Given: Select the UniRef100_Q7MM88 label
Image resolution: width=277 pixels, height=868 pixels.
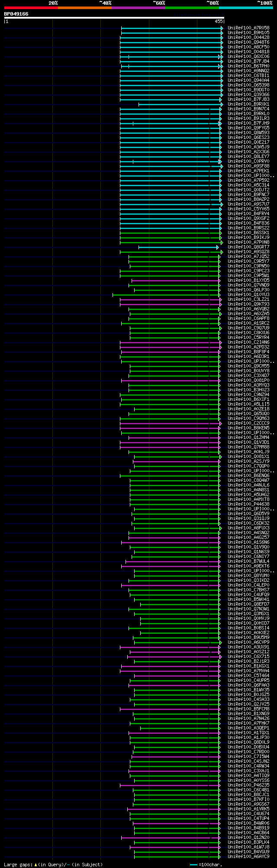Looking at the screenshot, I should click(x=248, y=447).
